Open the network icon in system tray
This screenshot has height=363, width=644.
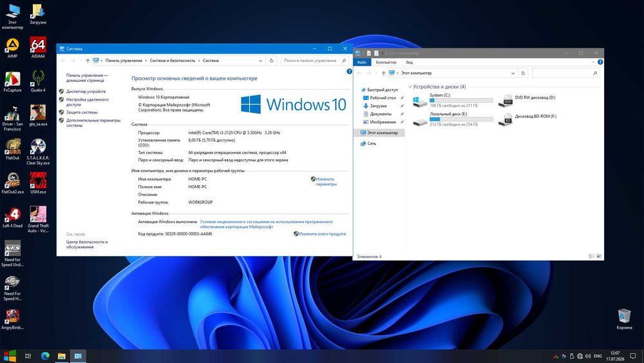580,356
